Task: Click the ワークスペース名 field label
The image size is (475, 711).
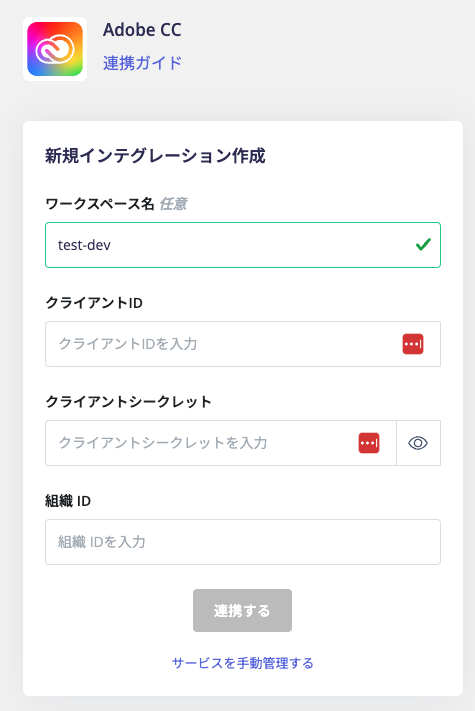Action: (x=100, y=204)
